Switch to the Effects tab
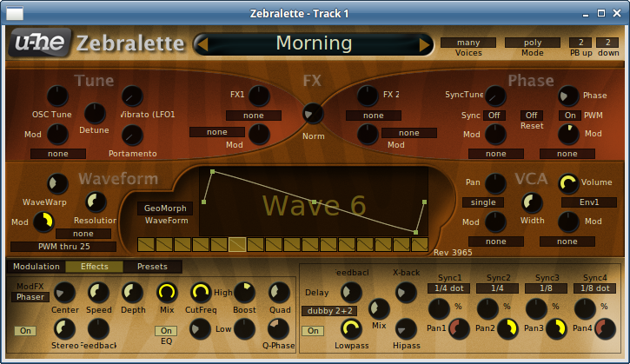630x364 pixels. (95, 267)
